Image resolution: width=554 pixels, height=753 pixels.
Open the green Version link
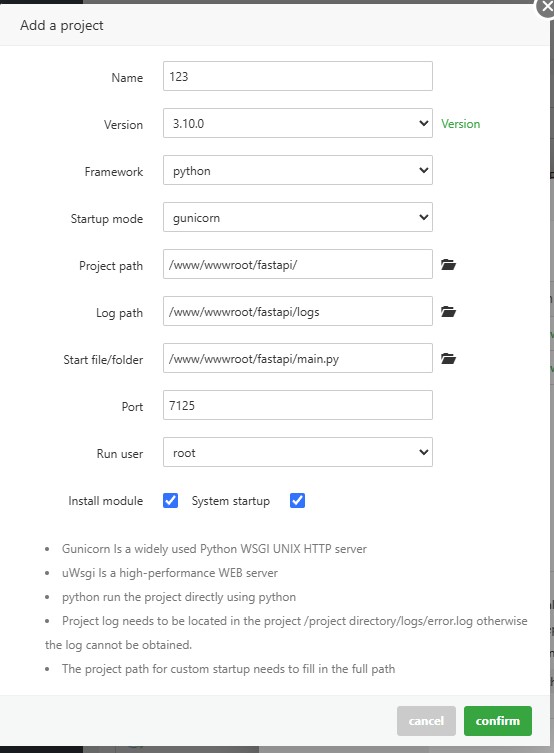coord(460,124)
